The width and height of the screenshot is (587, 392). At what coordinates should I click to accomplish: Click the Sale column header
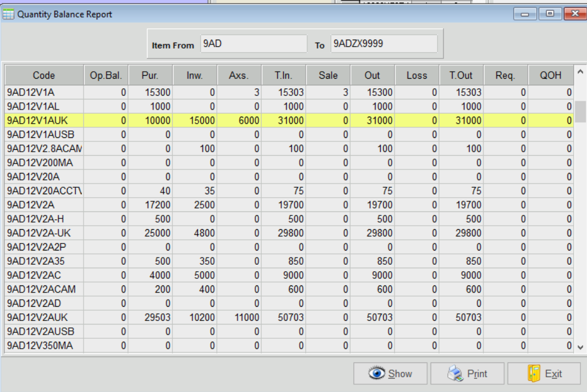point(328,75)
